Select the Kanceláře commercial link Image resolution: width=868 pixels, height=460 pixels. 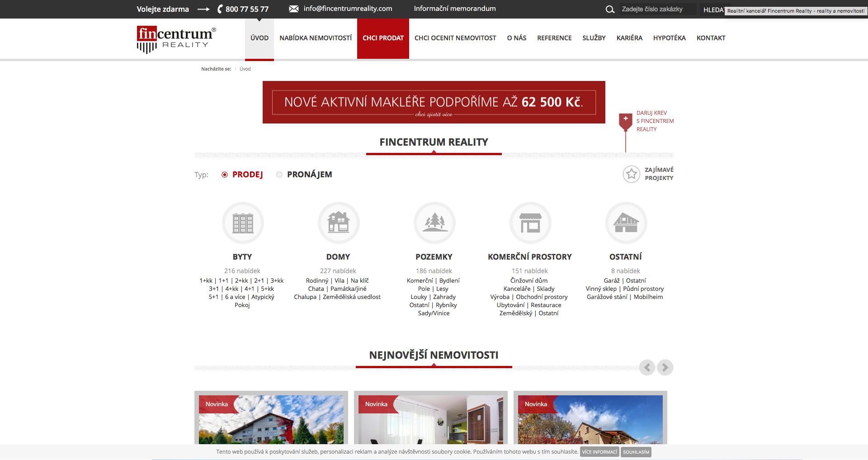[x=517, y=289]
